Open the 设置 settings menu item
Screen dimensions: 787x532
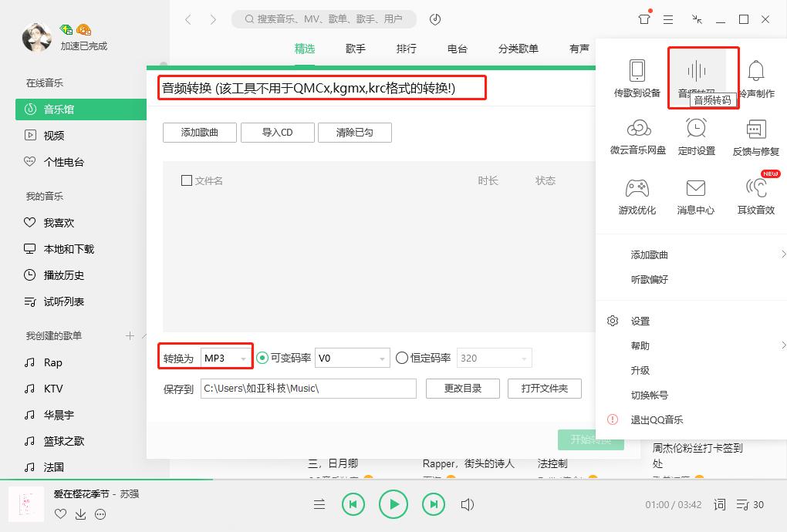tap(640, 321)
